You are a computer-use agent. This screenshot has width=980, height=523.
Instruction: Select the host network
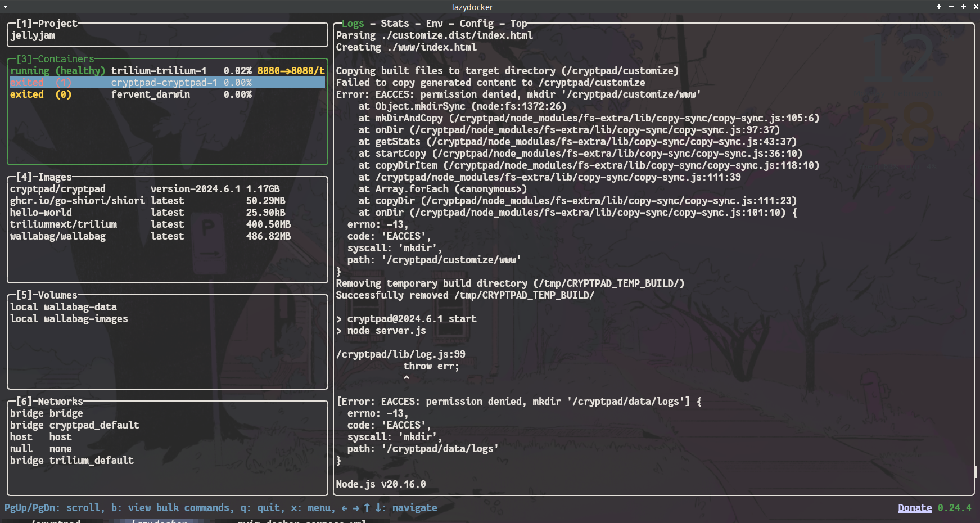click(x=168, y=437)
